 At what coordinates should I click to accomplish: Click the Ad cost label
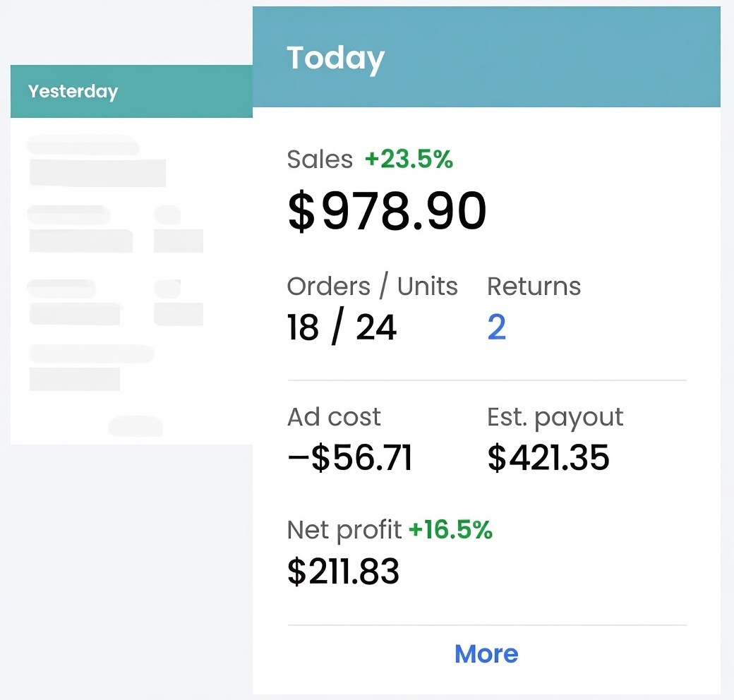[334, 417]
